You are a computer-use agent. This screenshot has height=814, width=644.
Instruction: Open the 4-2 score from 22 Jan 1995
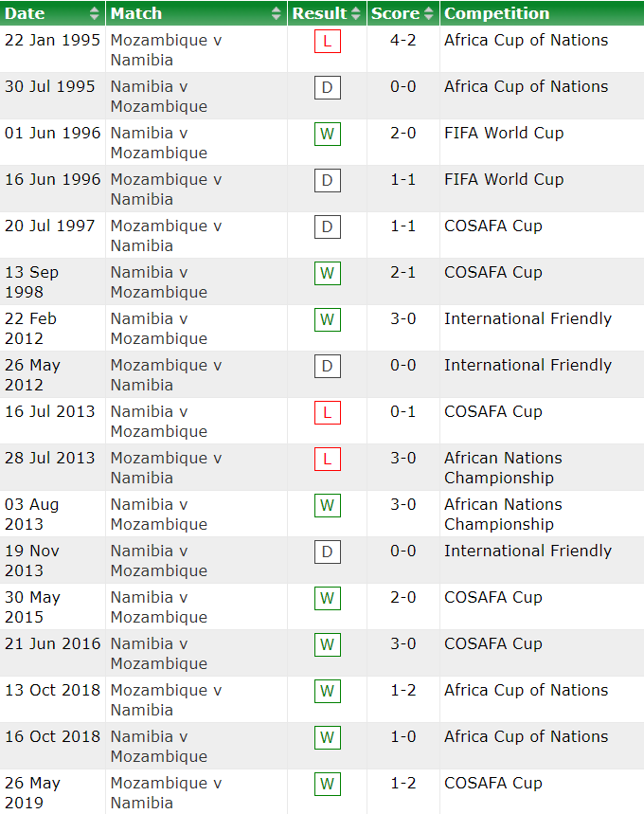click(402, 40)
